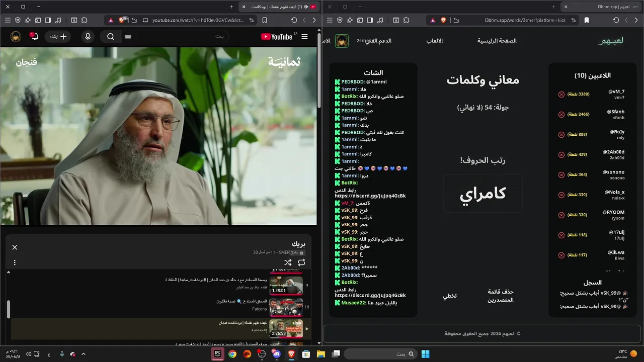Remove player @RoJy with X icon
644x362 pixels.
[561, 134]
